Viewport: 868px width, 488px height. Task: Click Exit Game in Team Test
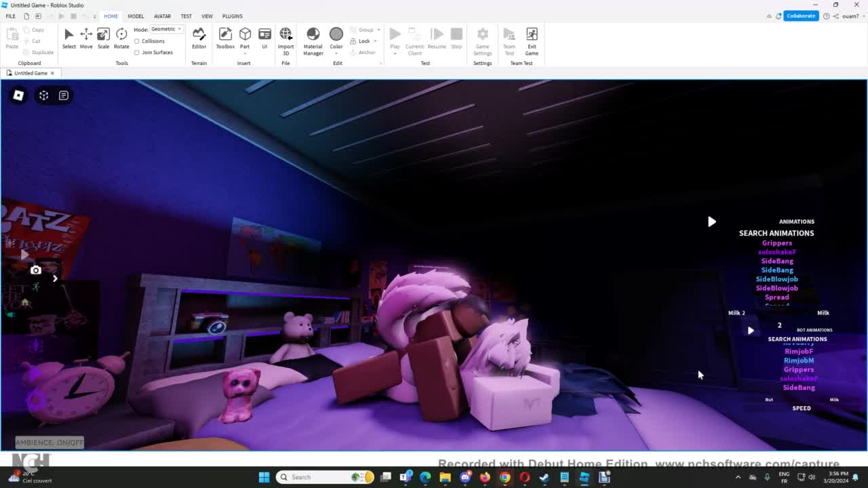click(x=532, y=39)
